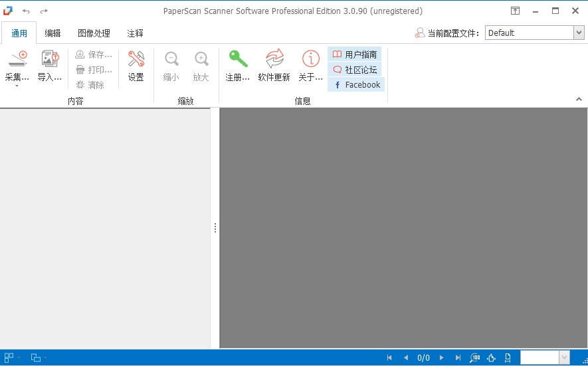Open the Default profile dropdown
The width and height of the screenshot is (588, 366).
tap(578, 33)
